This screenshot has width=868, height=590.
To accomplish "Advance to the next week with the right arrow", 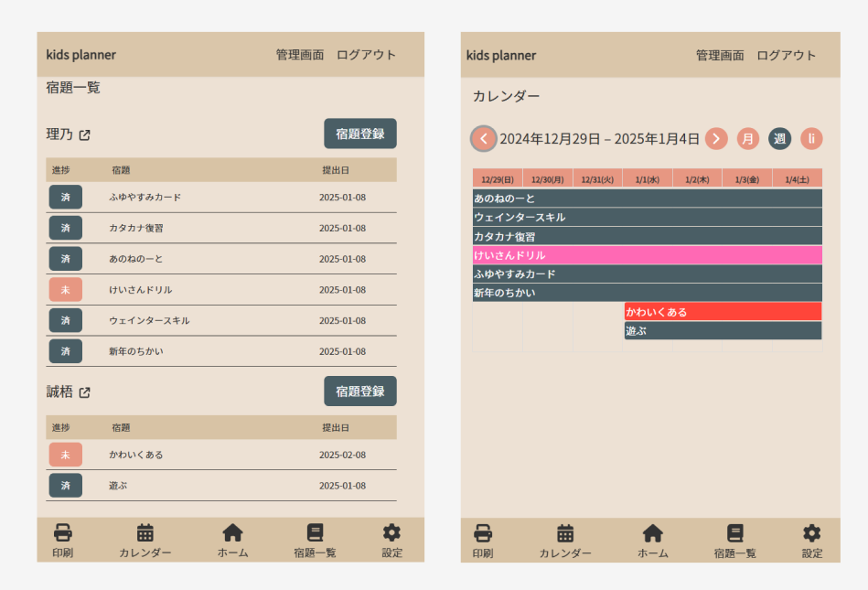I will click(x=716, y=139).
